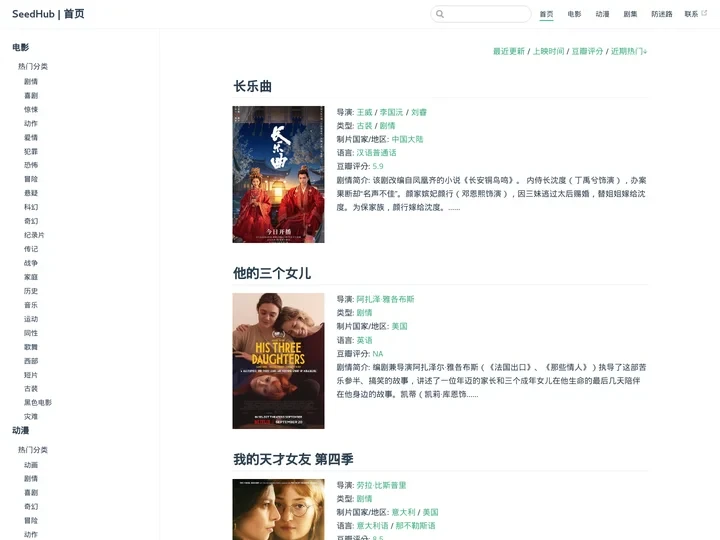This screenshot has height=540, width=720.
Task: Select 喜剧 under the 电影 sidebar
Action: click(x=31, y=96)
